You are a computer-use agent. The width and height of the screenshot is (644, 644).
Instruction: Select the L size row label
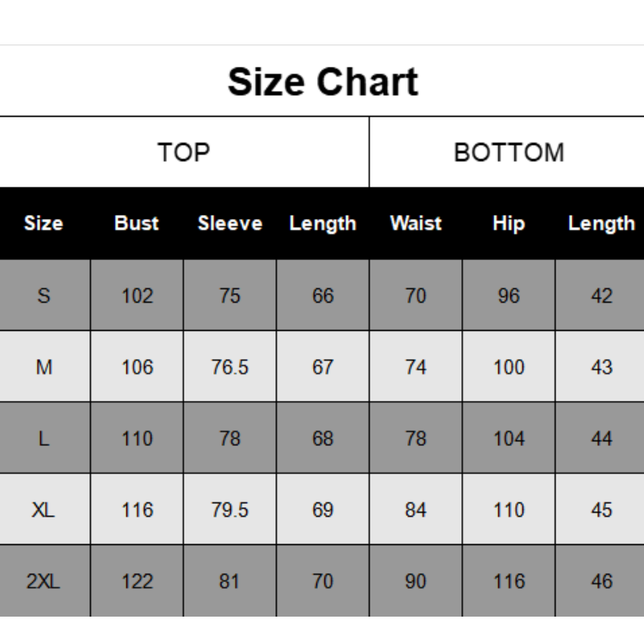pyautogui.click(x=43, y=439)
